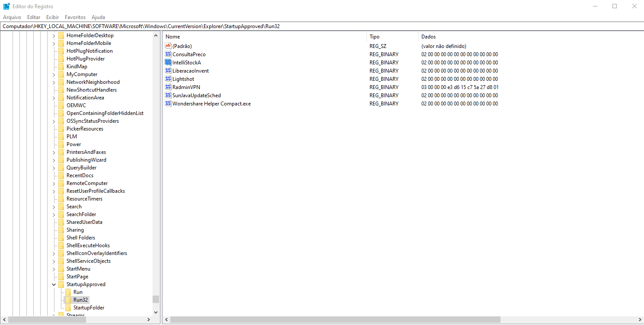The height and width of the screenshot is (325, 644).
Task: Click REG_SZ type of (Padrão) row
Action: (x=377, y=46)
